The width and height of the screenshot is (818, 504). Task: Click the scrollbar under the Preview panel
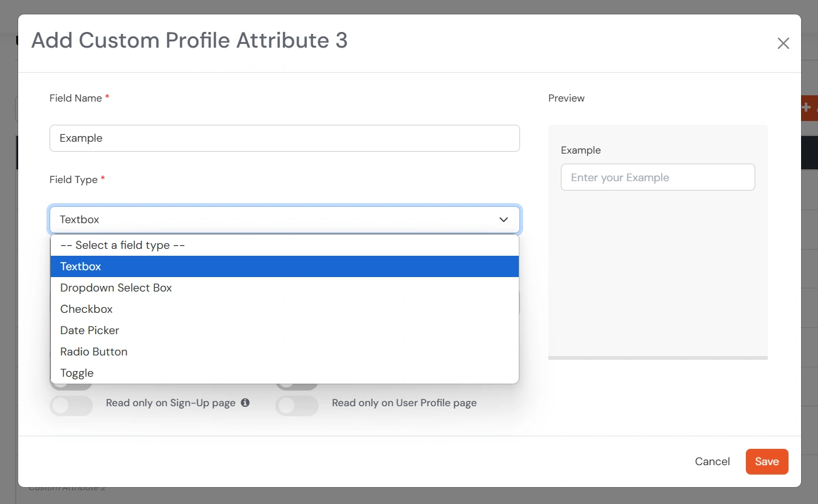click(657, 357)
